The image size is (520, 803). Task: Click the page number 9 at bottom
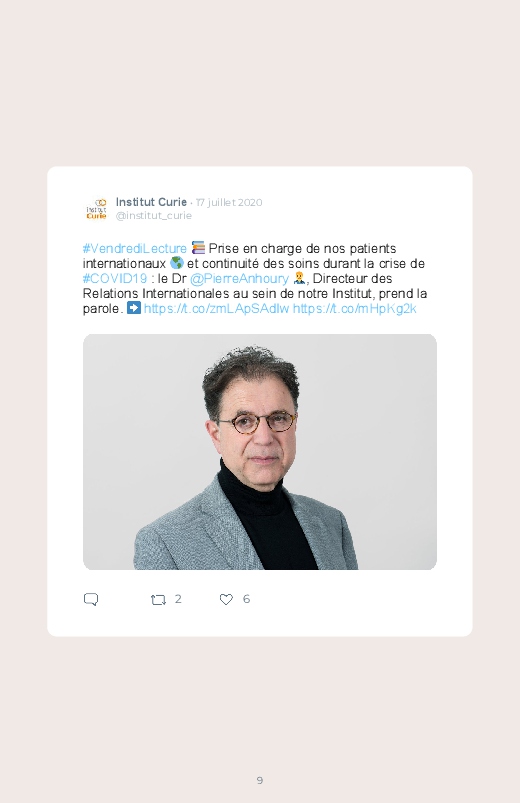coord(260,780)
